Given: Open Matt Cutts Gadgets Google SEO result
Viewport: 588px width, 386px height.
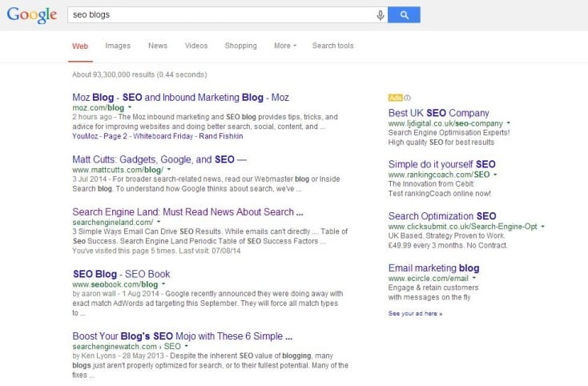Looking at the screenshot, I should click(159, 159).
